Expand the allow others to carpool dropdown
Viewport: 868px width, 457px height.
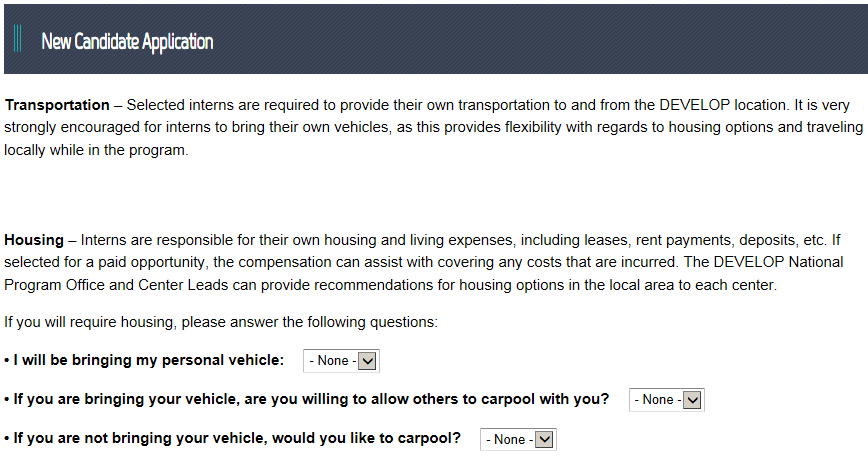666,400
